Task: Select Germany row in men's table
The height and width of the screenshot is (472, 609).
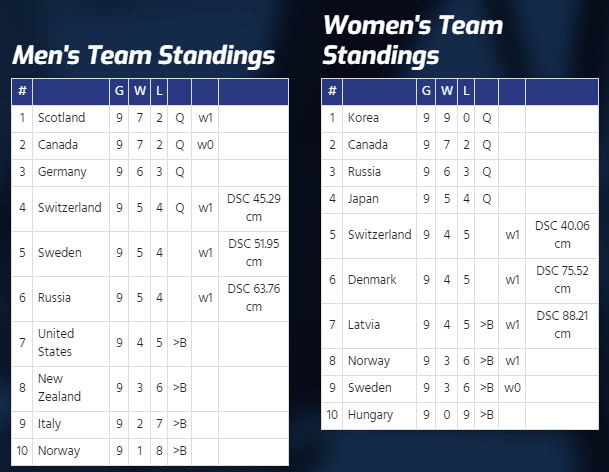Action: (150, 172)
